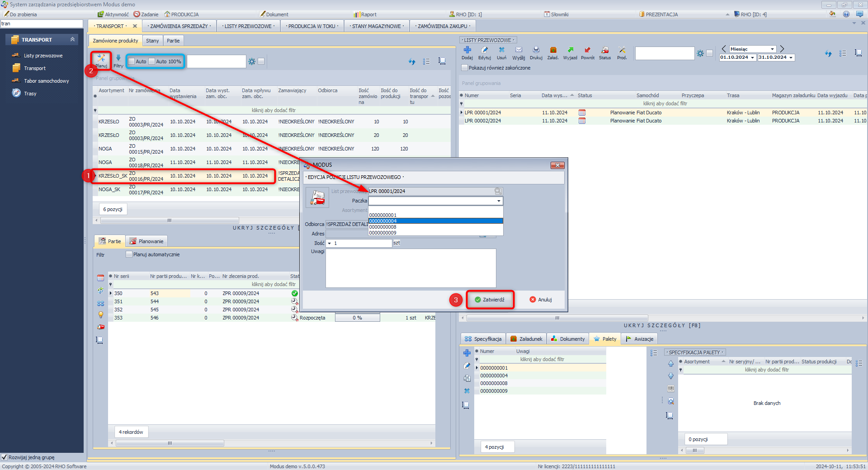Click the Powrót red arrow icon
The height and width of the screenshot is (470, 868).
[587, 50]
